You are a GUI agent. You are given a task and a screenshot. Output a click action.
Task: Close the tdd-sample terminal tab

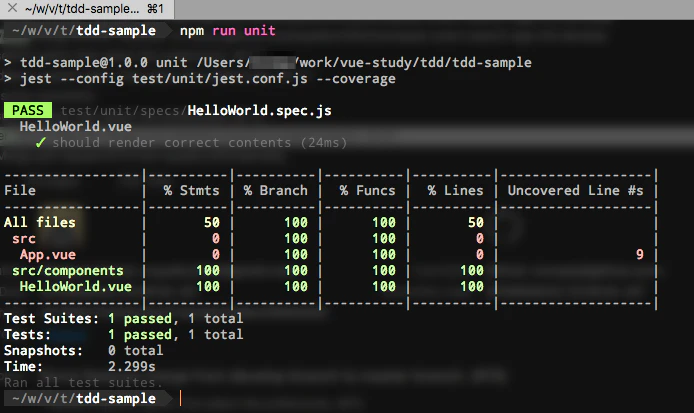pos(12,8)
